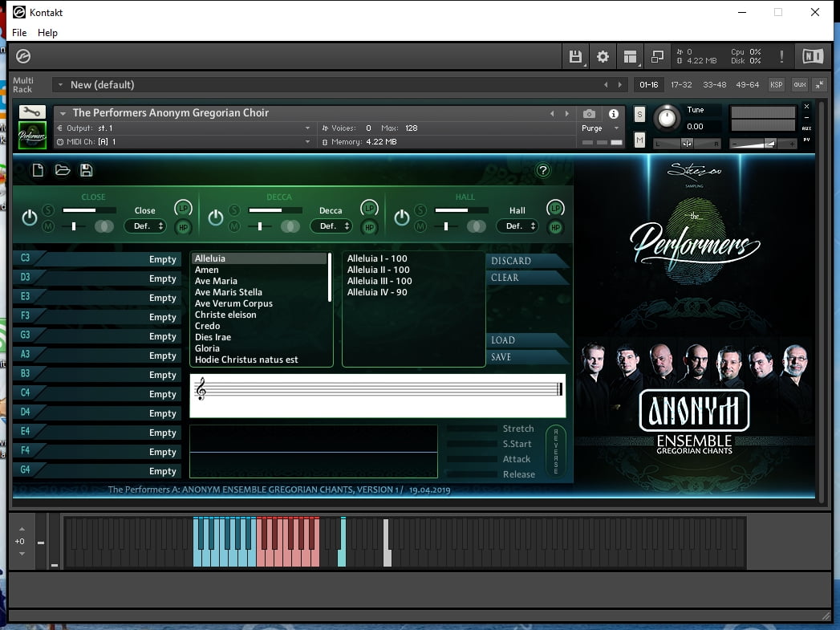This screenshot has width=840, height=630.
Task: Toggle the aux sends button in rack header
Action: tap(800, 84)
